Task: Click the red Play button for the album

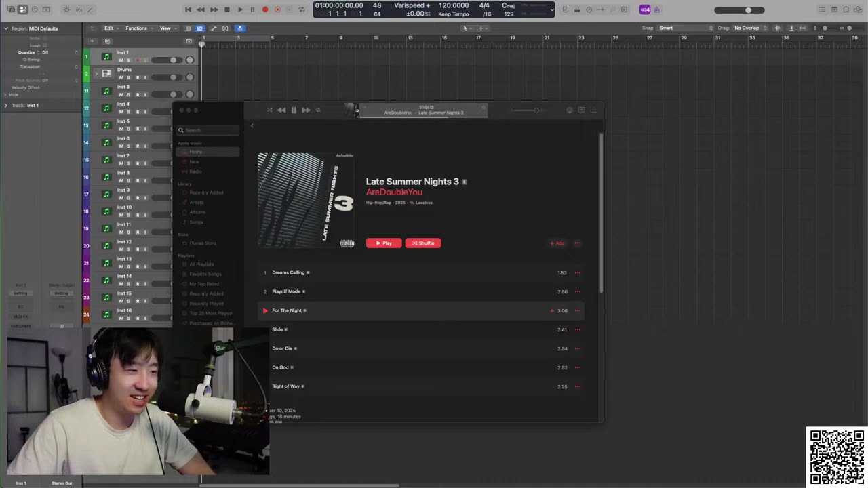Action: [384, 243]
